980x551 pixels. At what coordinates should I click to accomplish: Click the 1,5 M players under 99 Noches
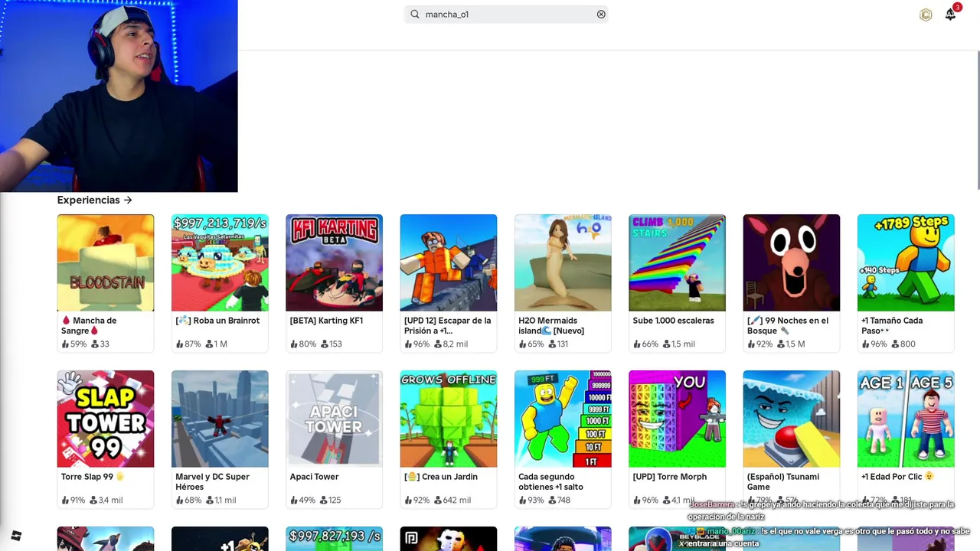point(790,344)
